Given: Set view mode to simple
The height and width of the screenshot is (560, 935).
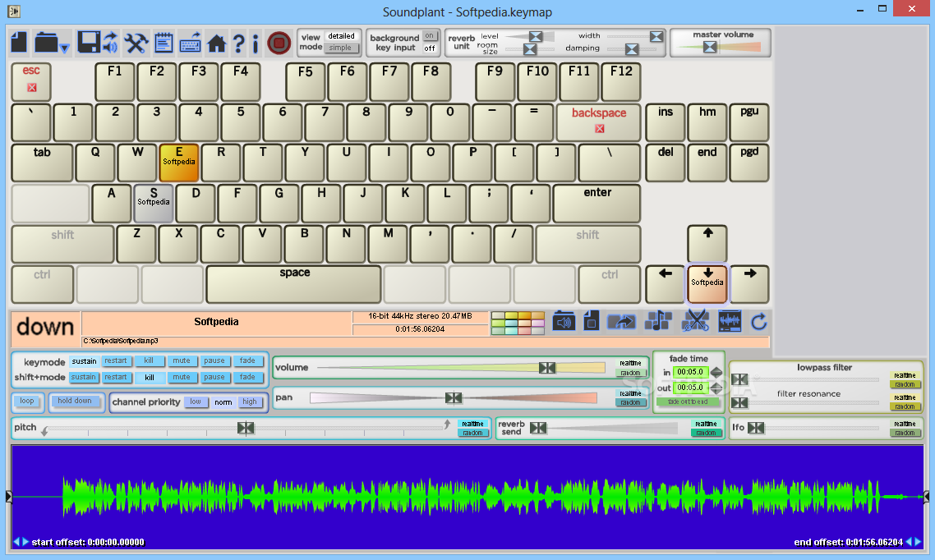Looking at the screenshot, I should (340, 48).
